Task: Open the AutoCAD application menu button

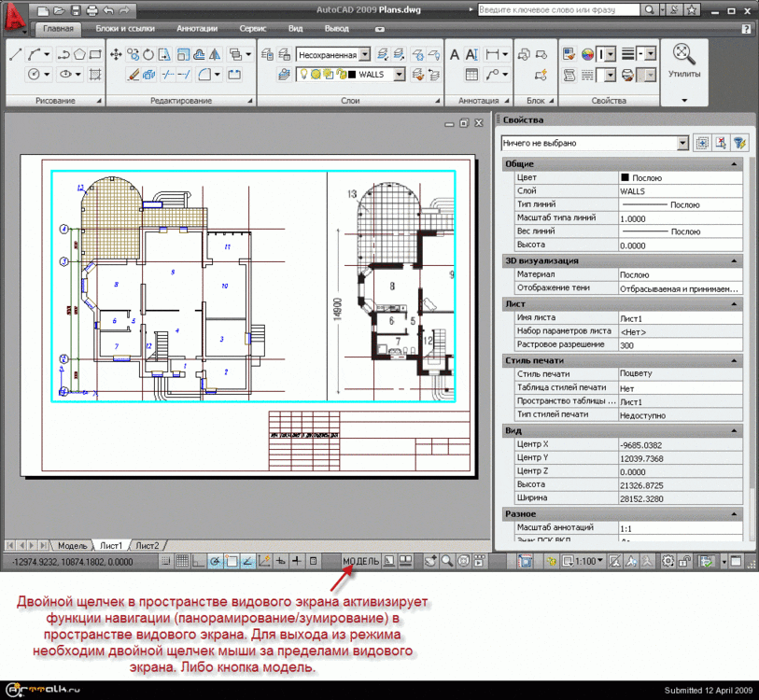Action: point(15,19)
